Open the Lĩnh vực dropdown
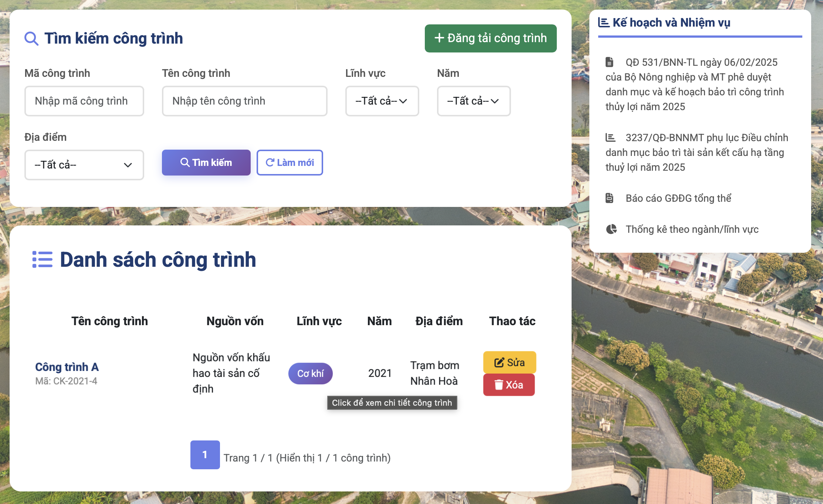 [x=382, y=101]
